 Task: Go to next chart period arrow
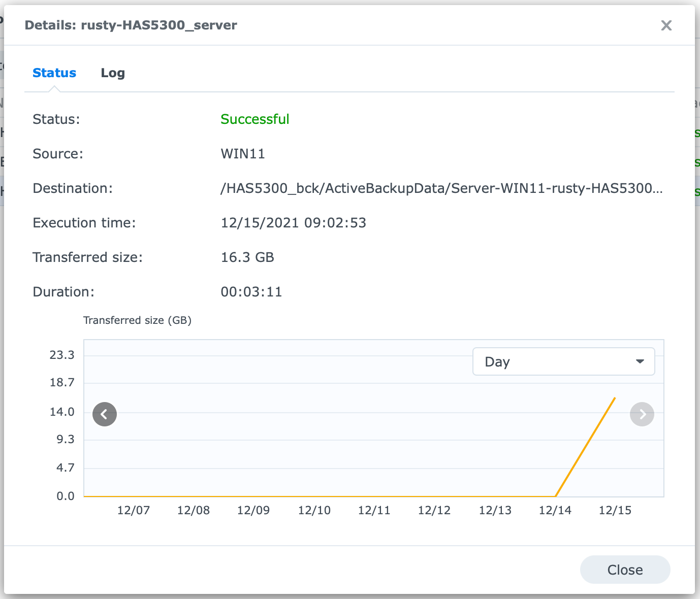642,414
